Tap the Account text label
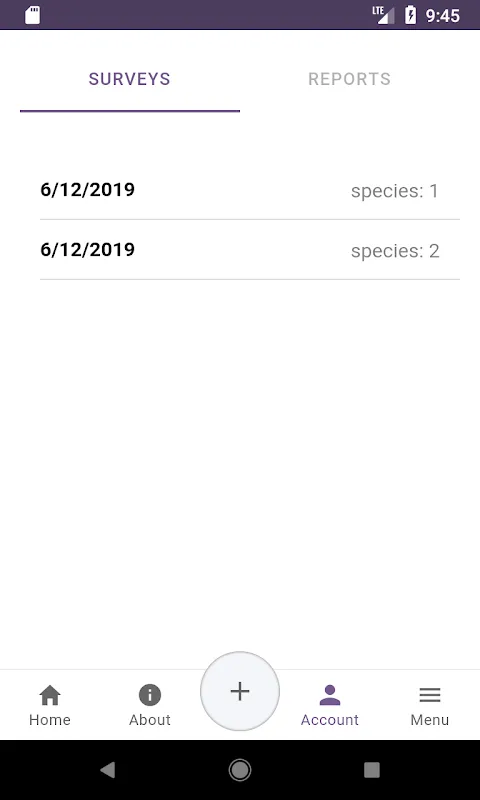Screen dimensions: 480x800 [330, 720]
